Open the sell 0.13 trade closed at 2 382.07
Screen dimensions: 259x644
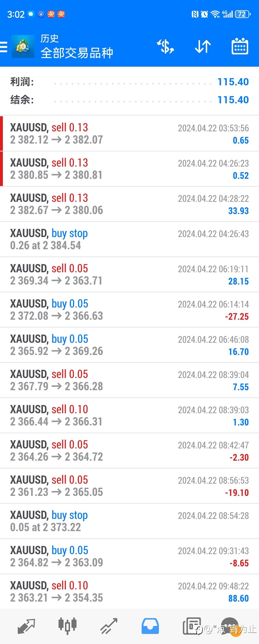coord(129,133)
